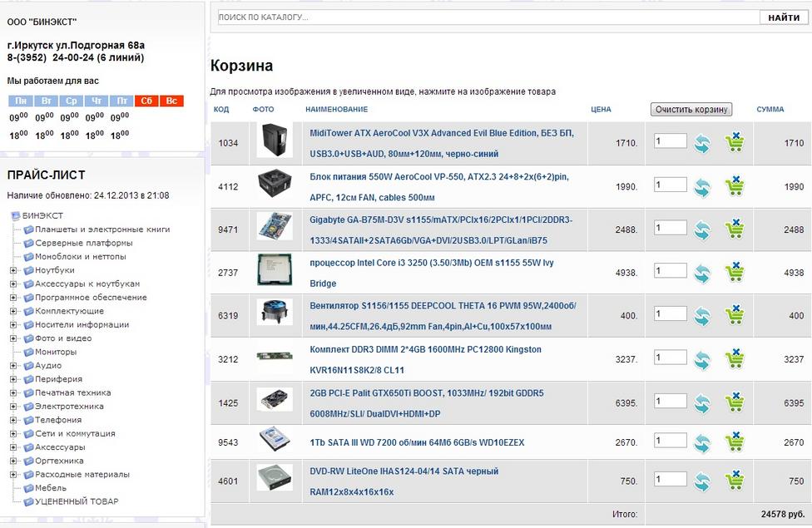Remove Gigabyte GA-B75M-D3V from cart

click(x=735, y=229)
